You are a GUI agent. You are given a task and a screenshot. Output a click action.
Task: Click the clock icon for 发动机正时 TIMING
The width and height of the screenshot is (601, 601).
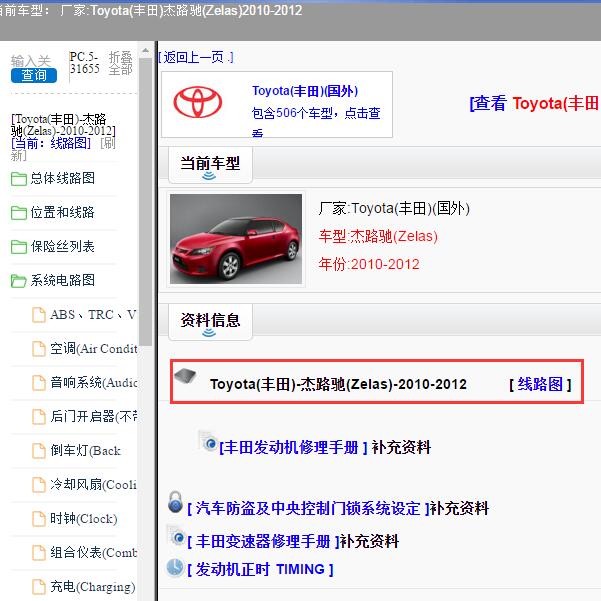(x=176, y=568)
